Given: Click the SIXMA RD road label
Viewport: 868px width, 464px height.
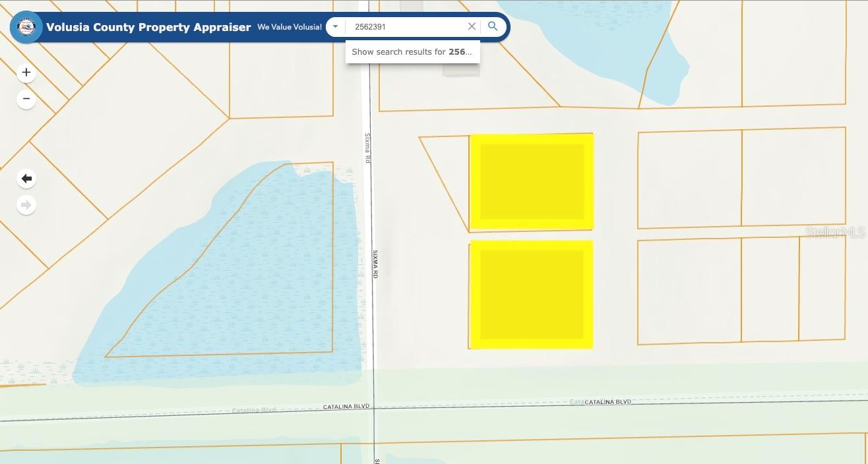Looking at the screenshot, I should tap(374, 264).
